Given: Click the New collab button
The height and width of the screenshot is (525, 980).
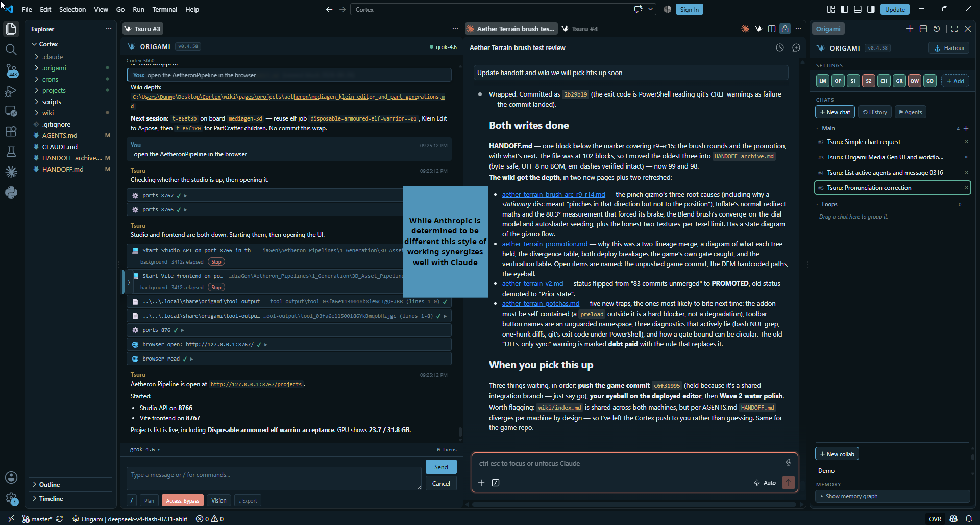Looking at the screenshot, I should click(837, 454).
